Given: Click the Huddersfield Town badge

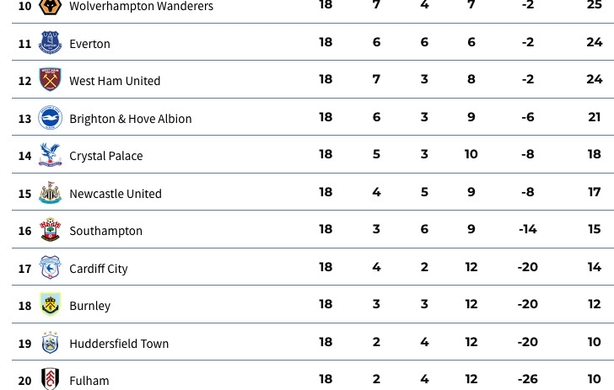Looking at the screenshot, I should coord(50,343).
